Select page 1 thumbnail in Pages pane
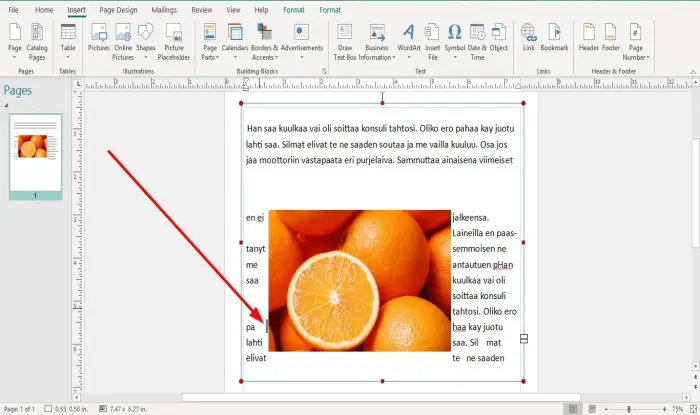Image resolution: width=700 pixels, height=415 pixels. (36, 156)
